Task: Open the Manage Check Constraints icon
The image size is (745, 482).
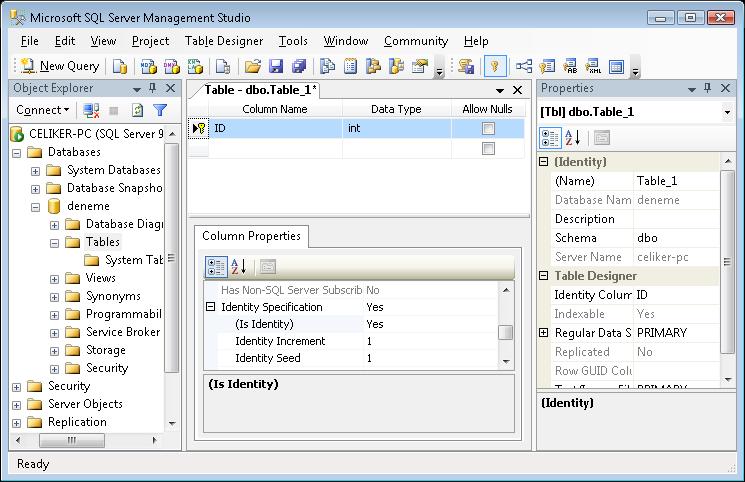Action: [x=616, y=66]
